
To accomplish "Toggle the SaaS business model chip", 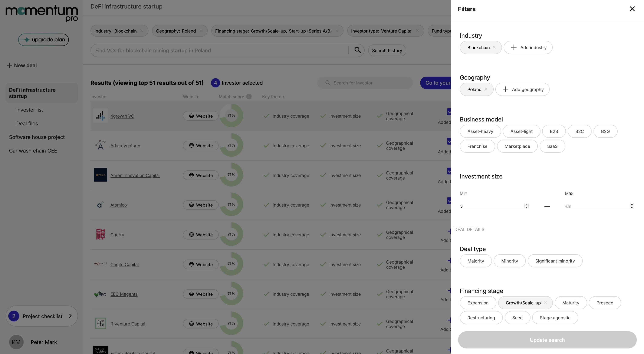I will 552,146.
